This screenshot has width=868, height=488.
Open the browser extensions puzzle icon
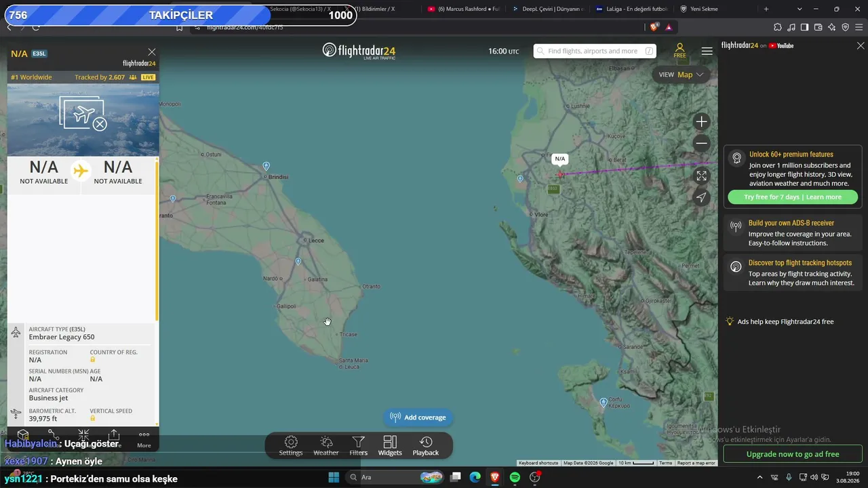(778, 27)
